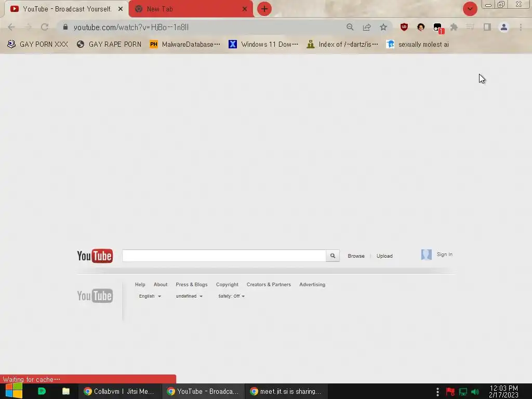Focus the YouTube search input field

[224, 256]
